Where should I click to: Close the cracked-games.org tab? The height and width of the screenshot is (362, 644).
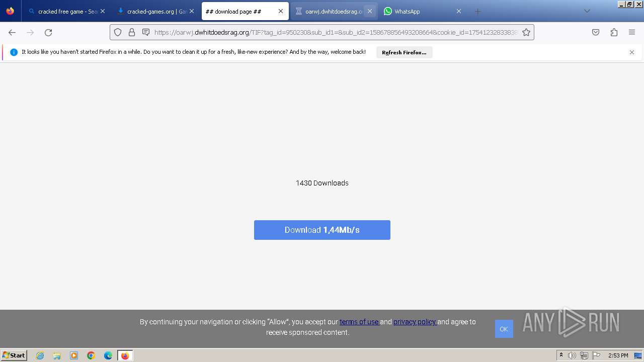192,11
